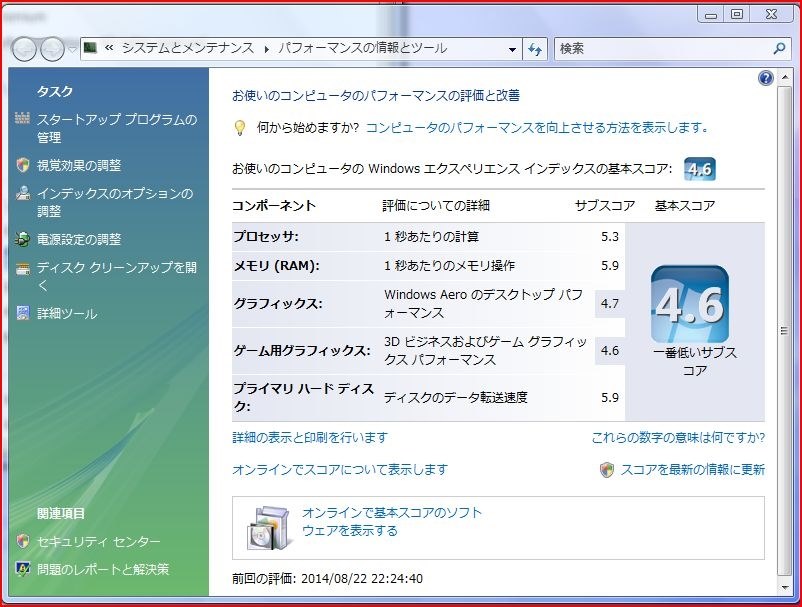Click the 前回の評価 date text
Image resolution: width=802 pixels, height=607 pixels.
pos(327,579)
